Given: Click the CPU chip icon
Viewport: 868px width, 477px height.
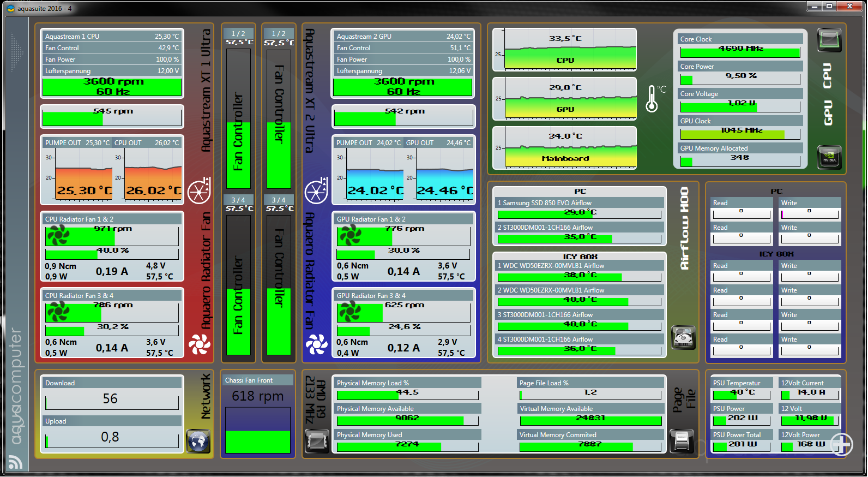Looking at the screenshot, I should tap(829, 40).
